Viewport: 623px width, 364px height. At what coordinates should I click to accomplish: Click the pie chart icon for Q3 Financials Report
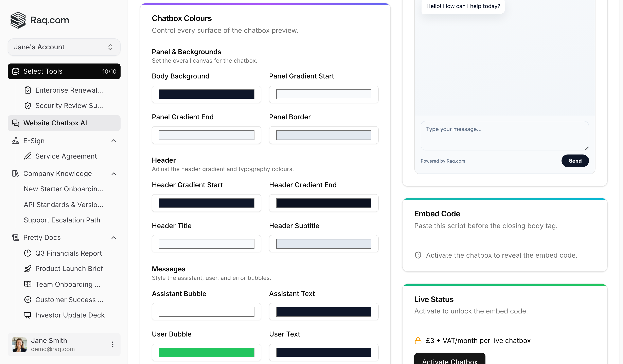(x=28, y=253)
